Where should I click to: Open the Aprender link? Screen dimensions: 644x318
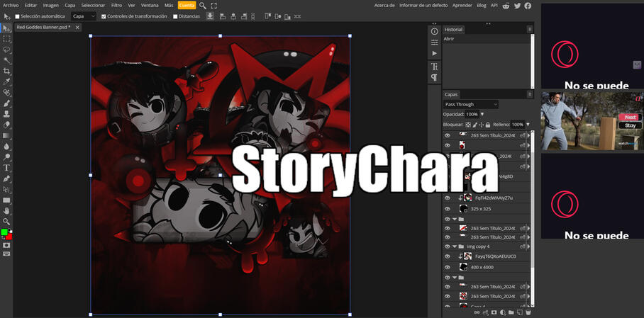coord(462,5)
